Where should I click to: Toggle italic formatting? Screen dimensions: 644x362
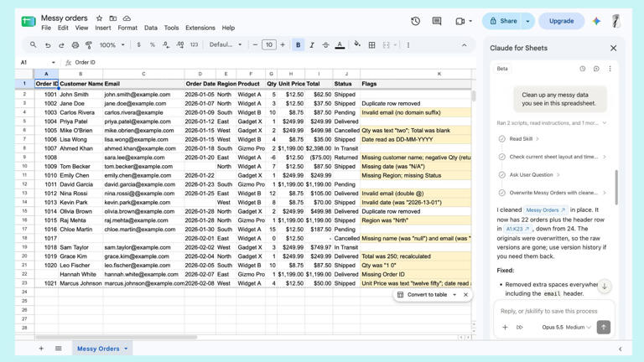pos(312,45)
